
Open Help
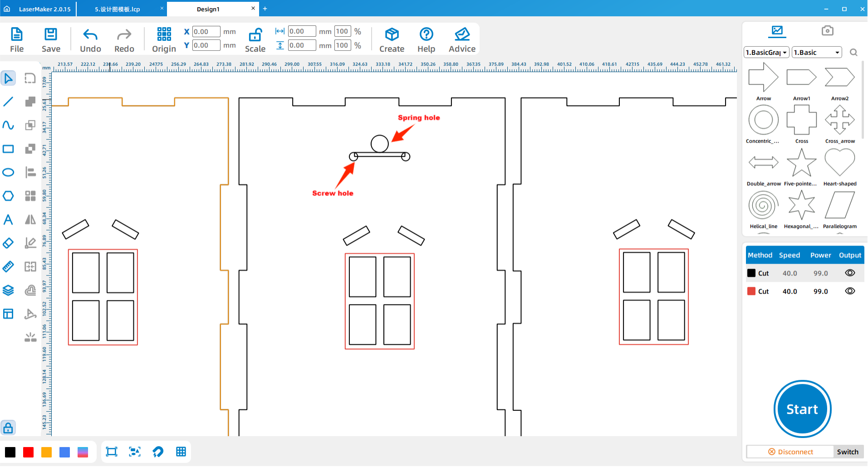click(426, 40)
